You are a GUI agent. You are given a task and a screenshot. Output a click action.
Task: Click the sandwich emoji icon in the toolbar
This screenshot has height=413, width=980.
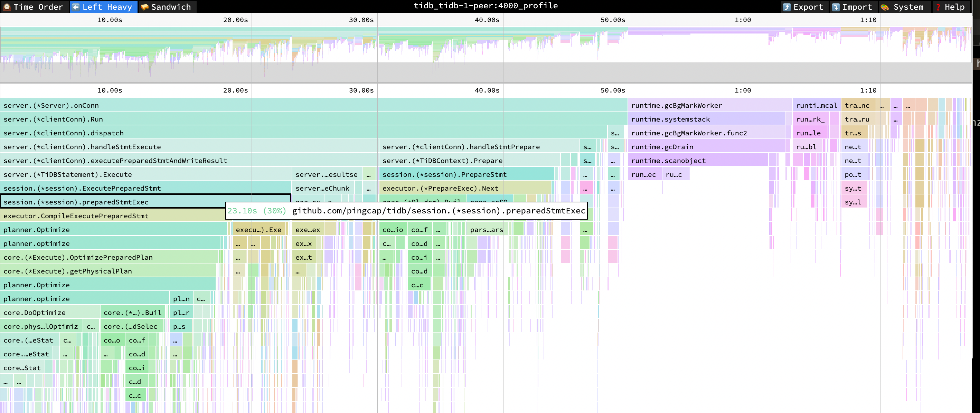tap(145, 7)
